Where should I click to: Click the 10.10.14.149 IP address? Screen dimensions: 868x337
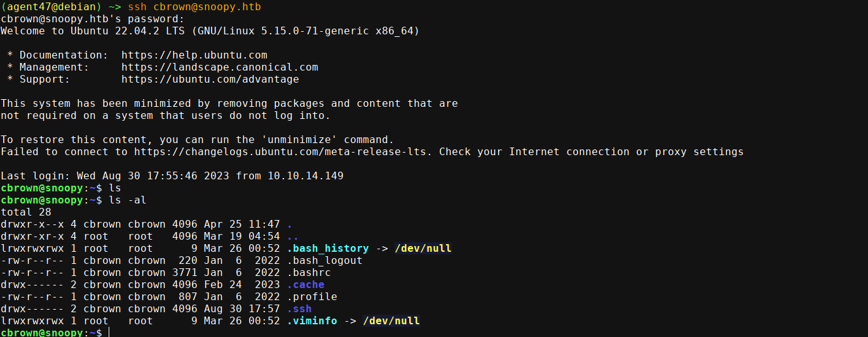(305, 176)
